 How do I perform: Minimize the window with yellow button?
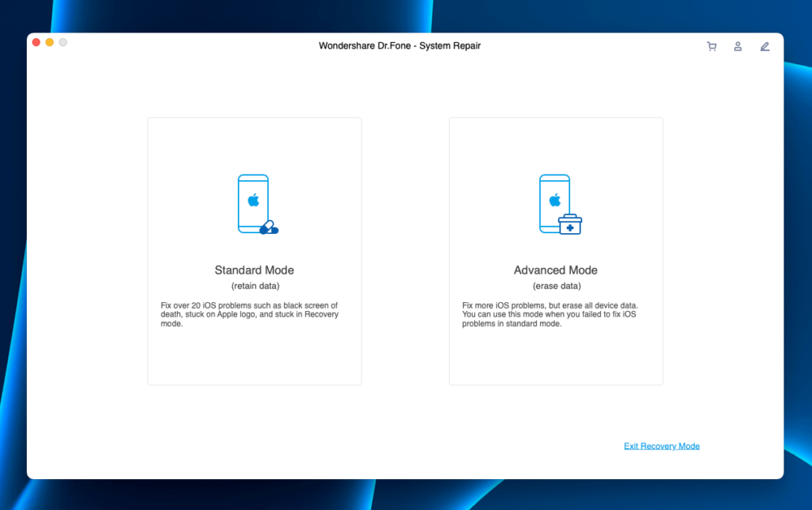point(50,43)
